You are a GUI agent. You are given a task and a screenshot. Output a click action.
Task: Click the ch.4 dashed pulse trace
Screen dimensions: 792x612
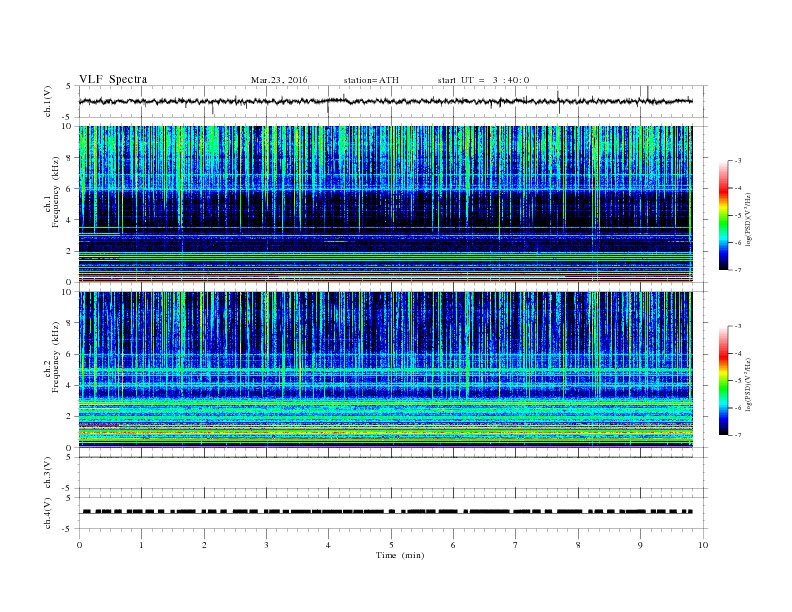(x=387, y=512)
